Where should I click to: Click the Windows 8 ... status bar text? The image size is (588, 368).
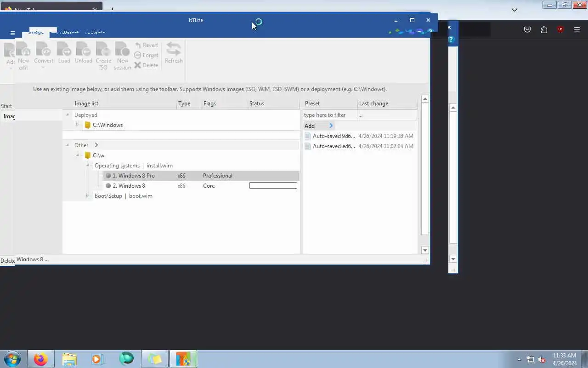32,259
